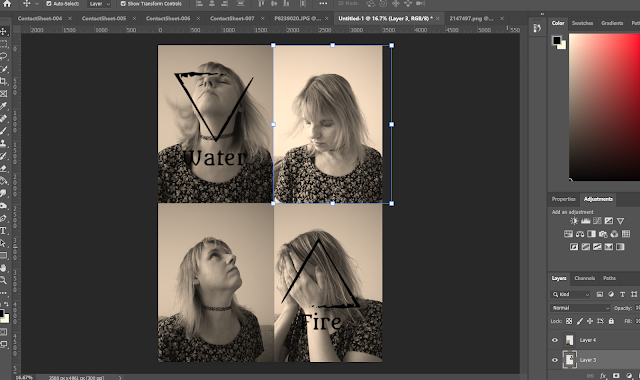Click foreground color swatch in Color panel

(x=557, y=40)
